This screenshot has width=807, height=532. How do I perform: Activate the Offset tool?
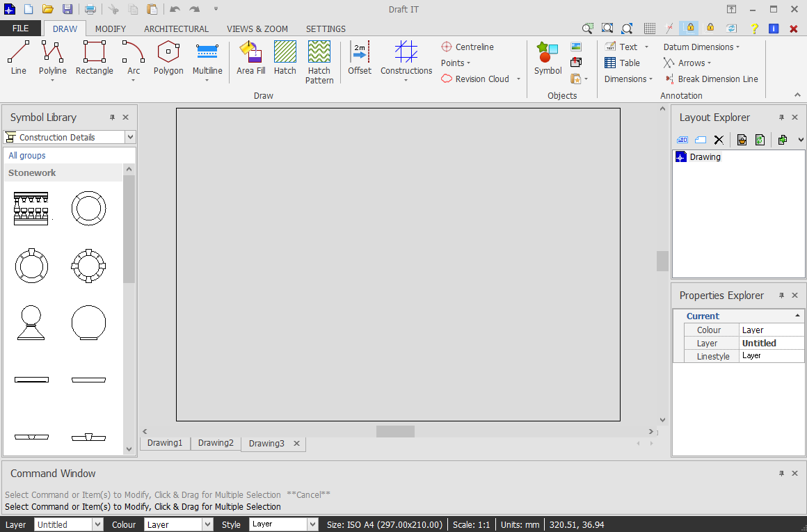(x=359, y=58)
